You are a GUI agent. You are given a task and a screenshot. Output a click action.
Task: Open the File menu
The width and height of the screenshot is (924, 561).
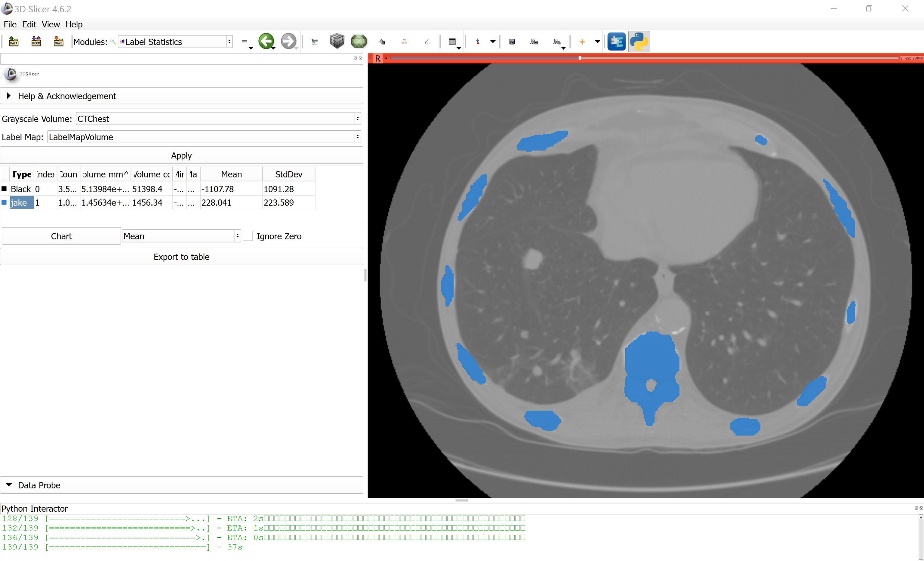point(10,24)
